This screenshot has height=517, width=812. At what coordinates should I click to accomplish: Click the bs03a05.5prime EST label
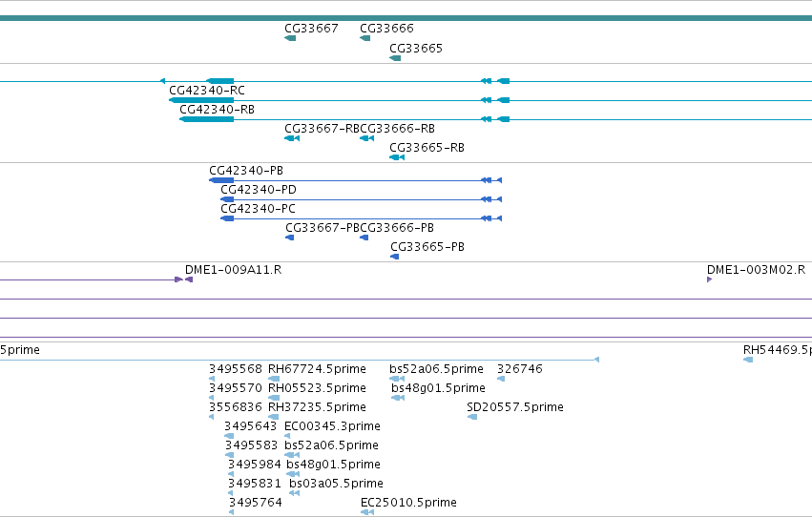336,485
